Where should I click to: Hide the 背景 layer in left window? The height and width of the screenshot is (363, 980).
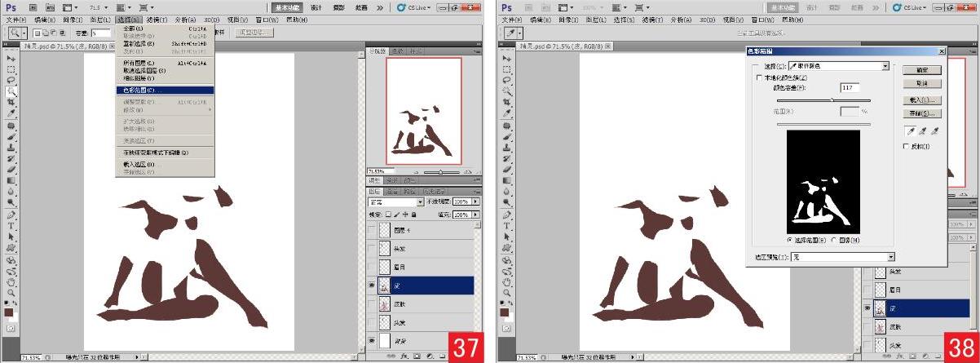point(373,340)
